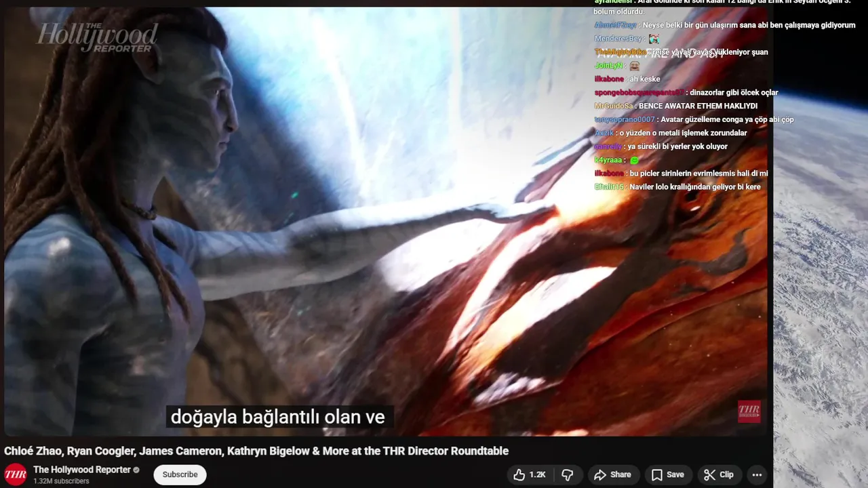Click message 'BENCE AWATAR ETHEM HAKLIYDI'
868x488 pixels.
698,106
